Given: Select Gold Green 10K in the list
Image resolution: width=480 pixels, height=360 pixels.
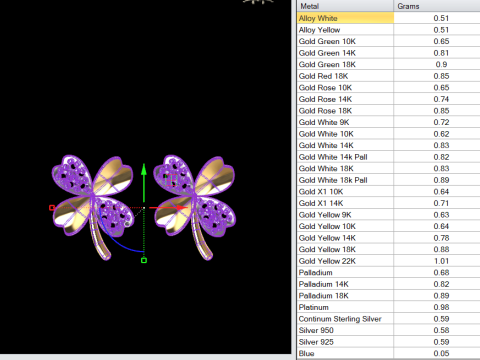Looking at the screenshot, I should tap(388, 41).
